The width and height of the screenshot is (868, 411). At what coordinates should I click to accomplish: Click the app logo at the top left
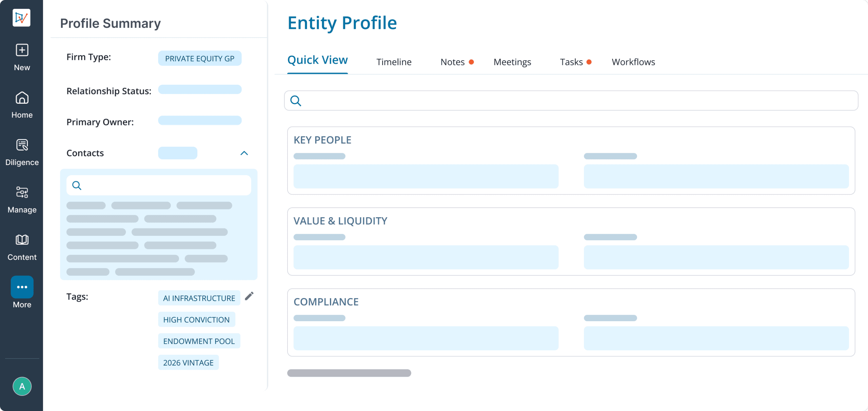click(x=21, y=17)
